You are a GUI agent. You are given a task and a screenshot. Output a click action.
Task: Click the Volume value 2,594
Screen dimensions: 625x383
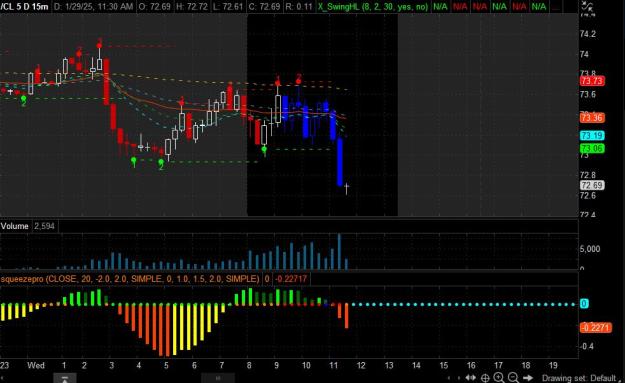(44, 226)
